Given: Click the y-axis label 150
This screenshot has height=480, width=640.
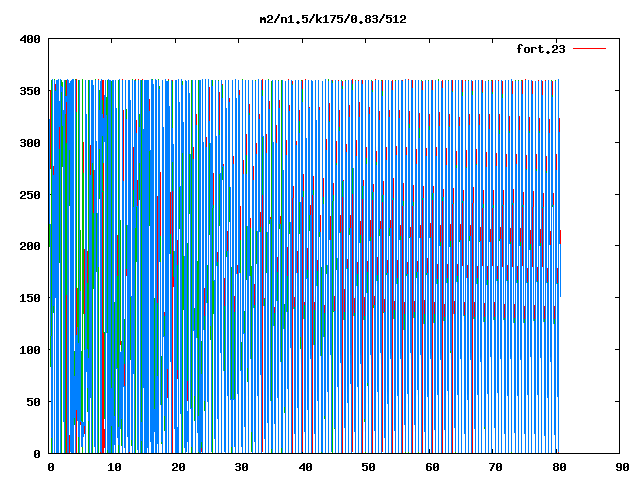Looking at the screenshot, I should click(30, 298).
